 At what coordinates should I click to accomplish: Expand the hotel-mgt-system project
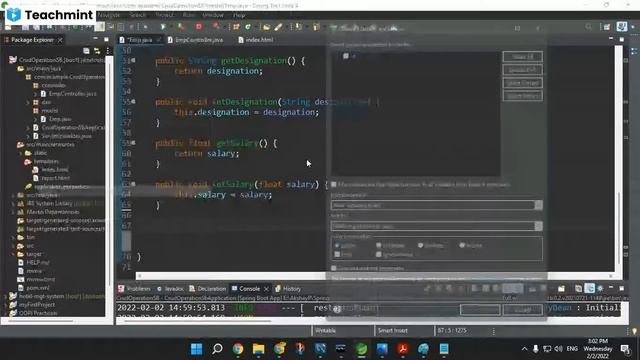[x=5, y=296]
